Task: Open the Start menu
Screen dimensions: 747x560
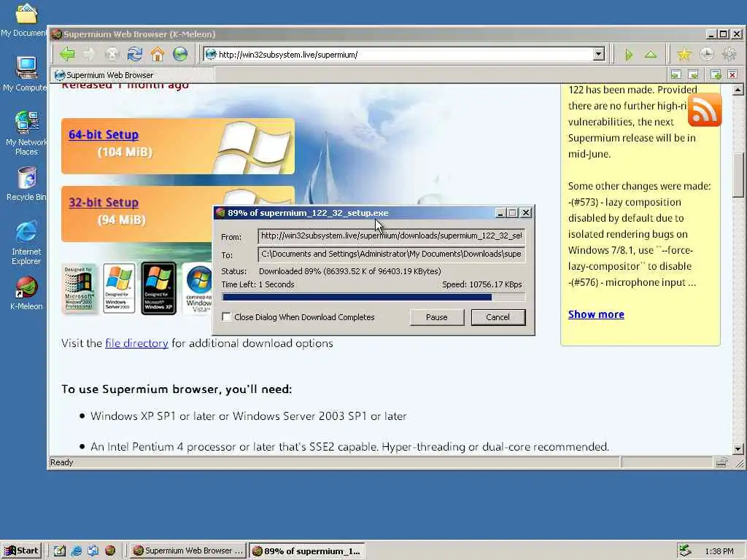Action: tap(22, 551)
